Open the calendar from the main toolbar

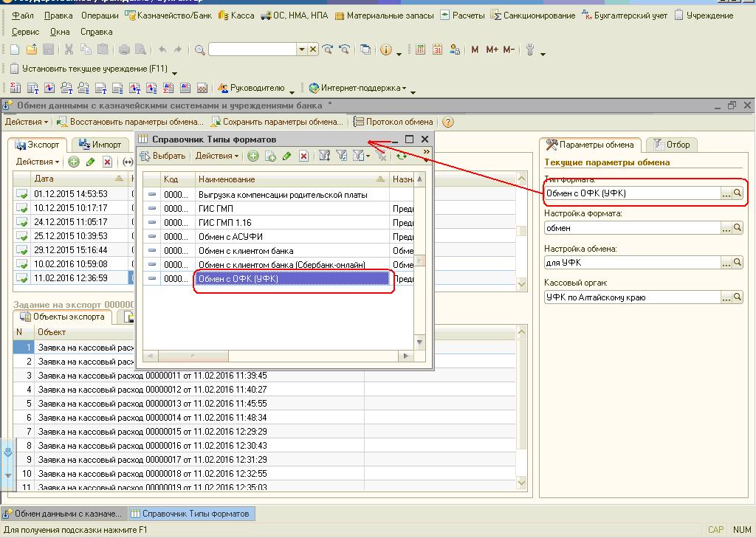click(437, 49)
